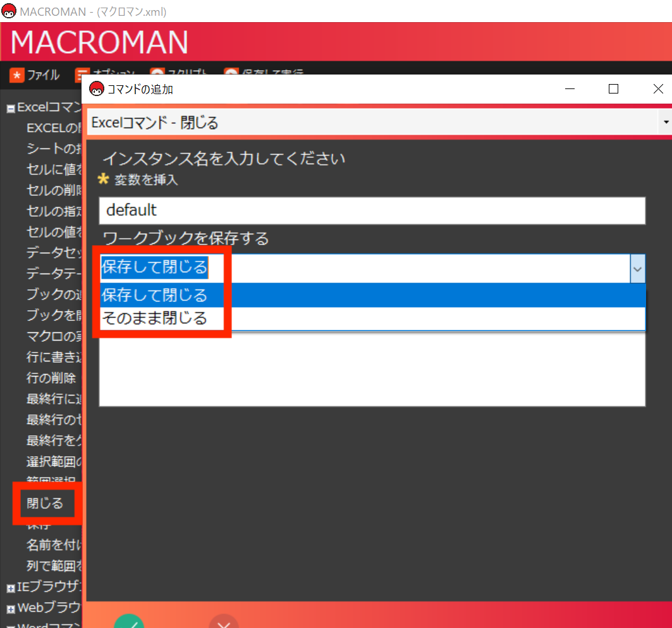Click the red X cancel button
Viewport: 672px width, 628px height.
(x=224, y=621)
